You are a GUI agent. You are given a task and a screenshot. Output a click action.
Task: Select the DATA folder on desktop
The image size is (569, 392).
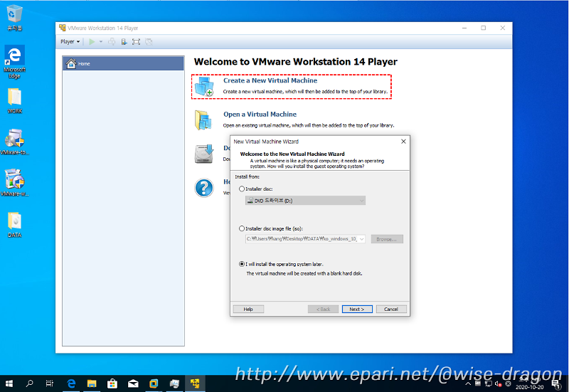click(x=14, y=225)
